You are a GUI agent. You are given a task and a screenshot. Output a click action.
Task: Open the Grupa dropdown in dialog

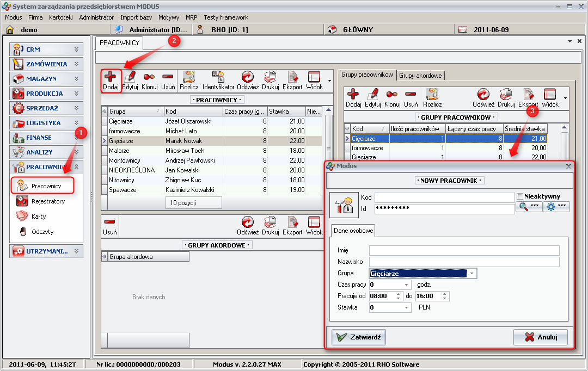[x=472, y=274]
